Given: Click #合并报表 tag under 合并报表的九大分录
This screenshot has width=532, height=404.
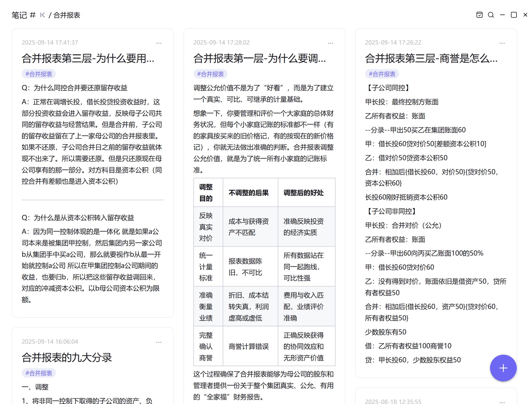Looking at the screenshot, I should 39,373.
